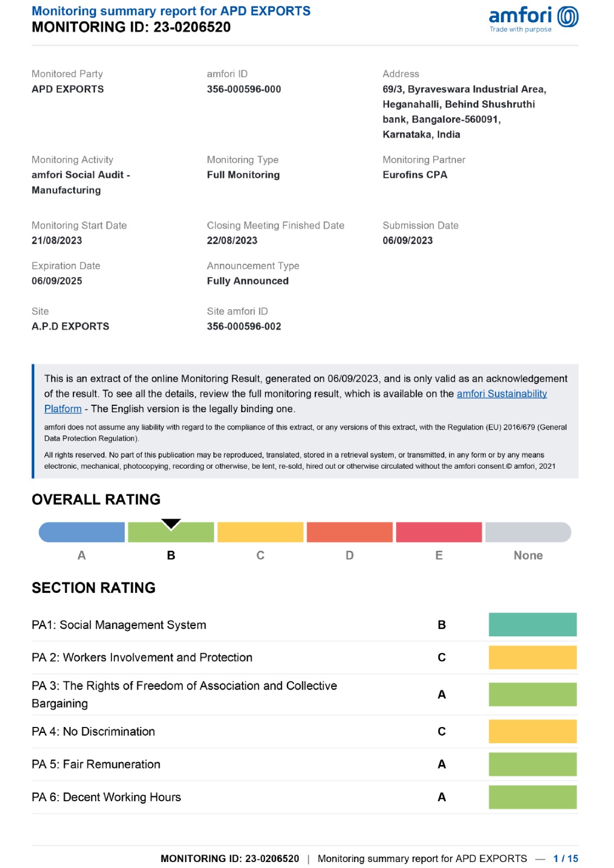
Task: Select the yellow C rating bar segment
Action: (x=261, y=532)
